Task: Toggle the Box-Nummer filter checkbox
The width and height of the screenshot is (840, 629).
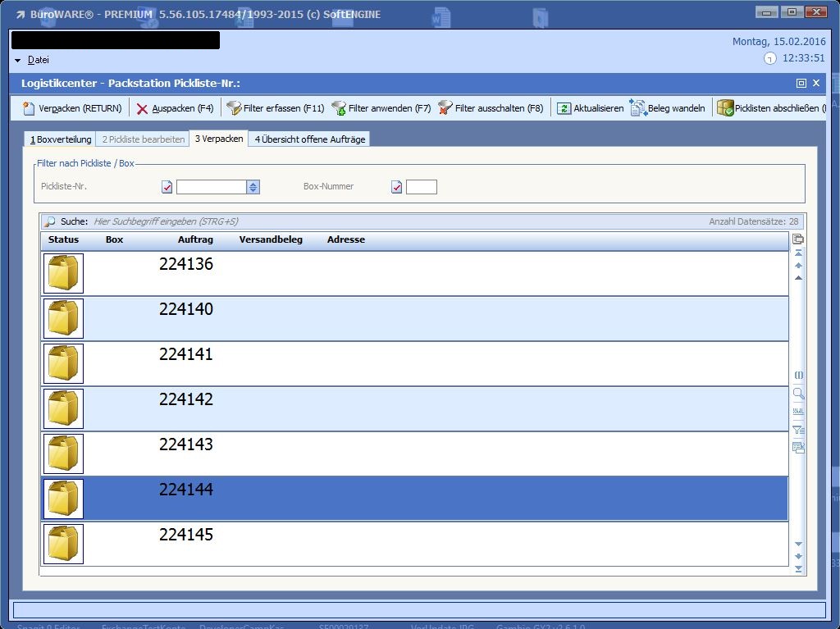Action: tap(397, 187)
